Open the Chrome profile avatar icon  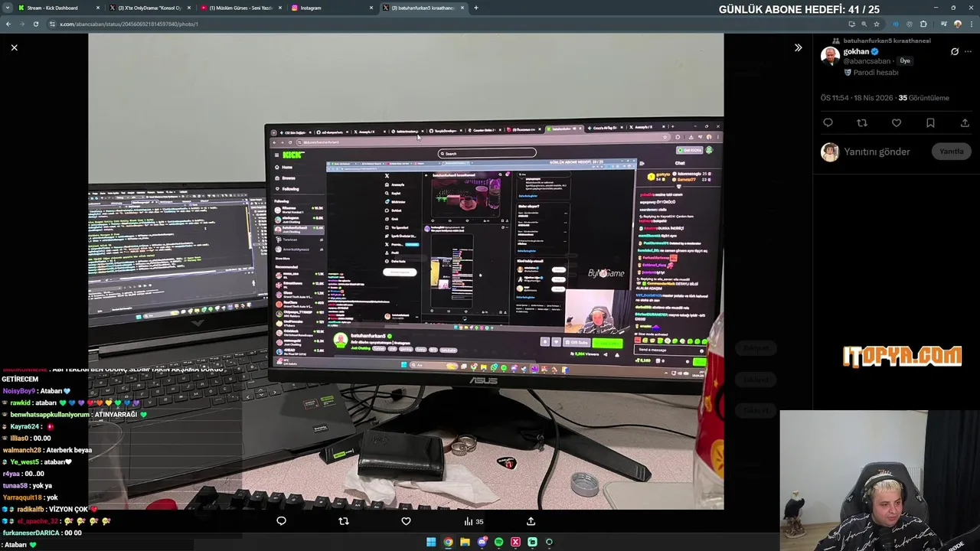[x=957, y=24]
